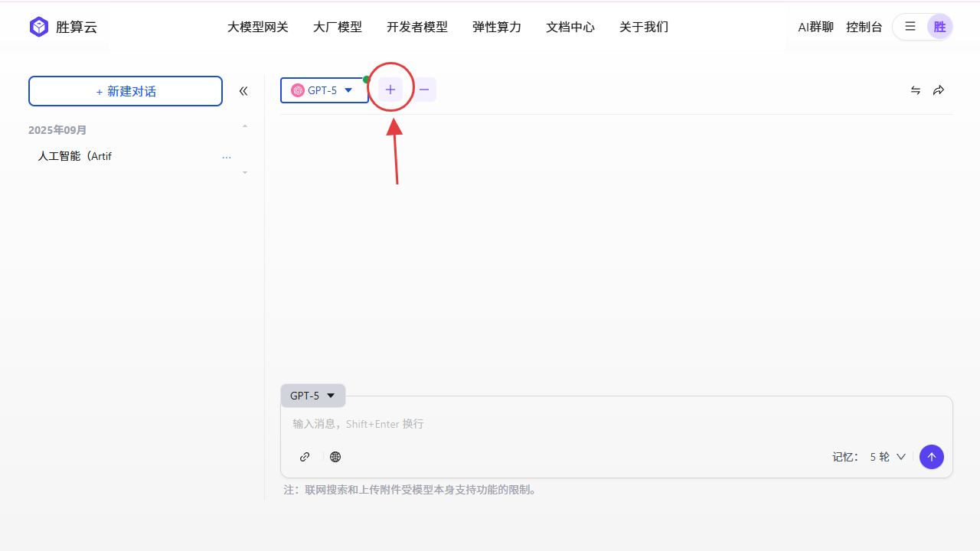Collapse the 2025年09月 group arrow
This screenshot has height=551, width=980.
tap(245, 126)
